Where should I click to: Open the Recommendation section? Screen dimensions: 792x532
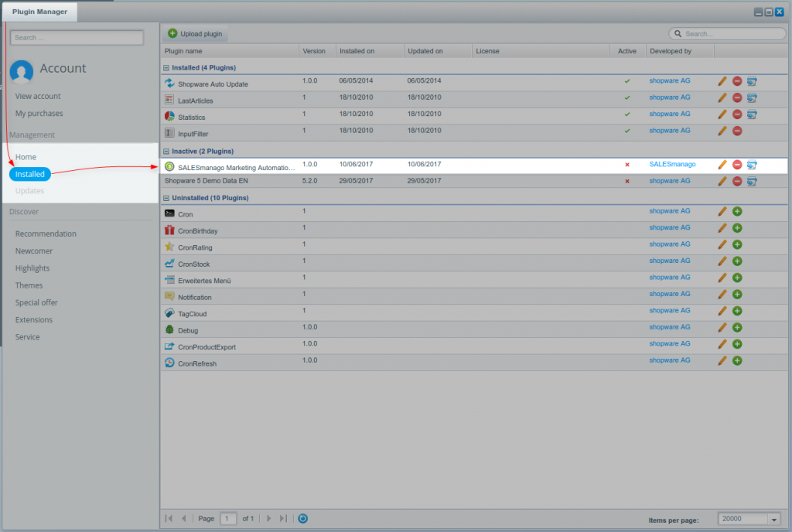[x=46, y=234]
